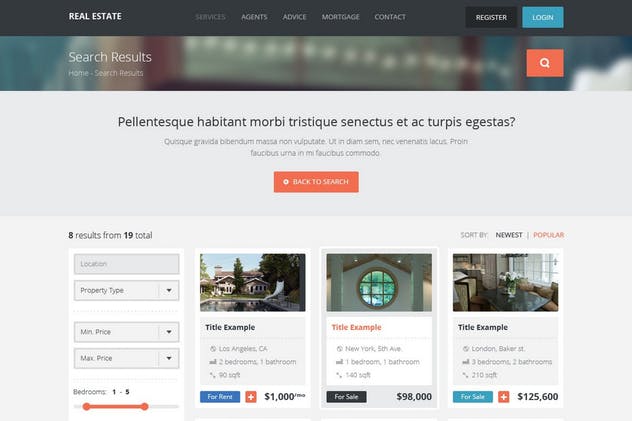
Task: Click the plus icon beside $125,600 price
Action: coord(503,397)
